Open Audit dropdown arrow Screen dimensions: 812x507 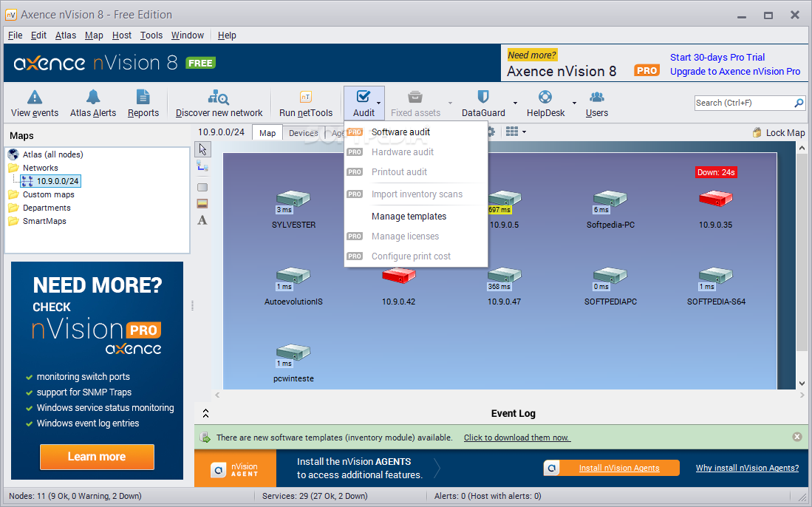(x=378, y=103)
